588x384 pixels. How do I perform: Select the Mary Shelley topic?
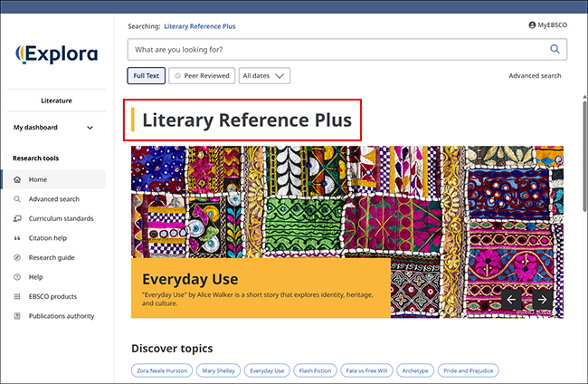218,370
